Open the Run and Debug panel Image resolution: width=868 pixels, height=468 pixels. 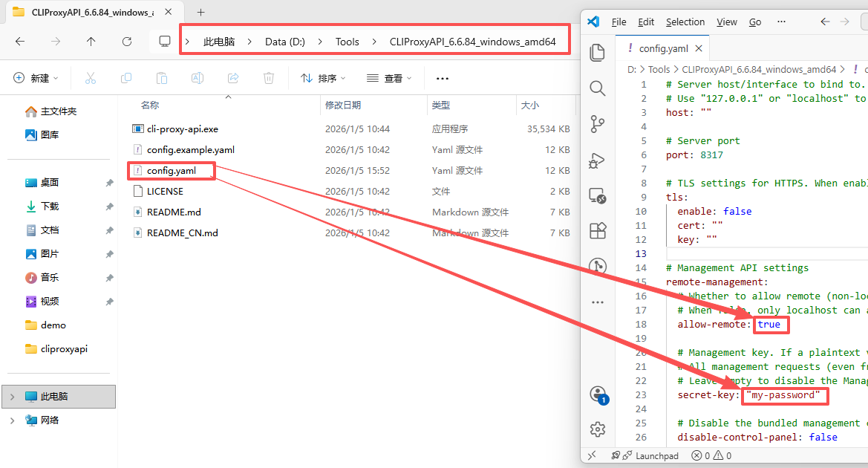(597, 160)
